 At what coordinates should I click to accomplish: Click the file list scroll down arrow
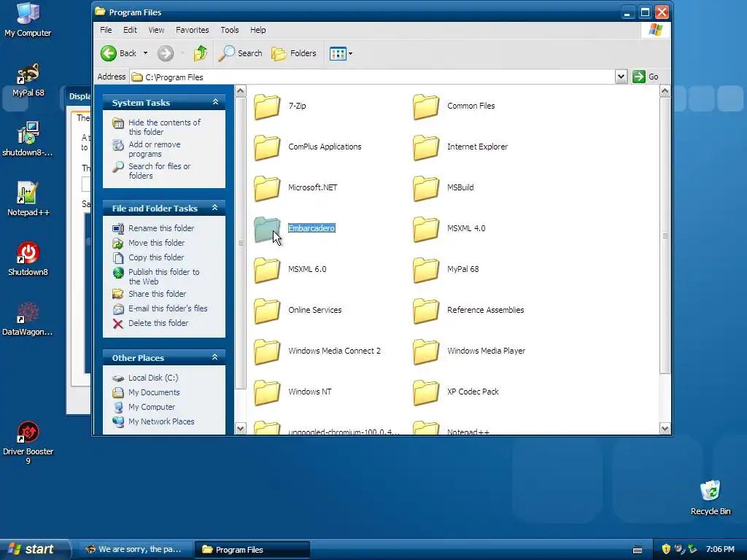[x=665, y=428]
